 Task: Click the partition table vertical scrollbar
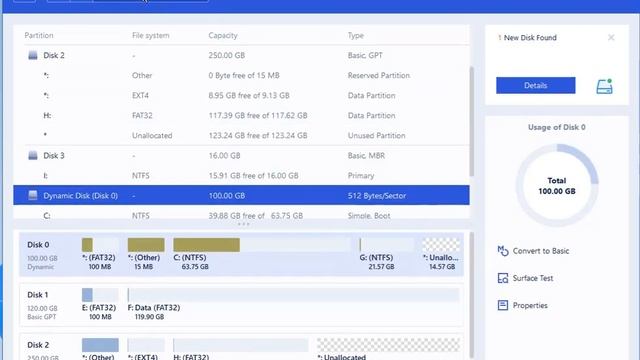tap(472, 122)
